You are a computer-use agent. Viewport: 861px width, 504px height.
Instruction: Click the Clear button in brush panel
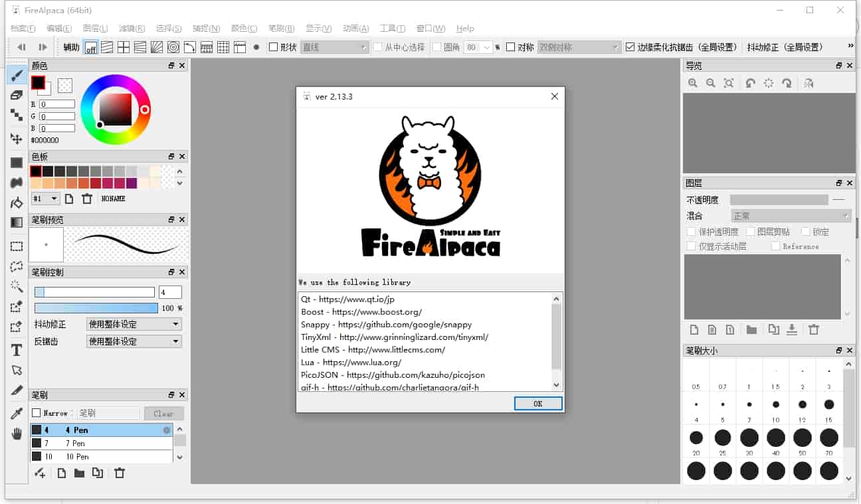click(163, 413)
